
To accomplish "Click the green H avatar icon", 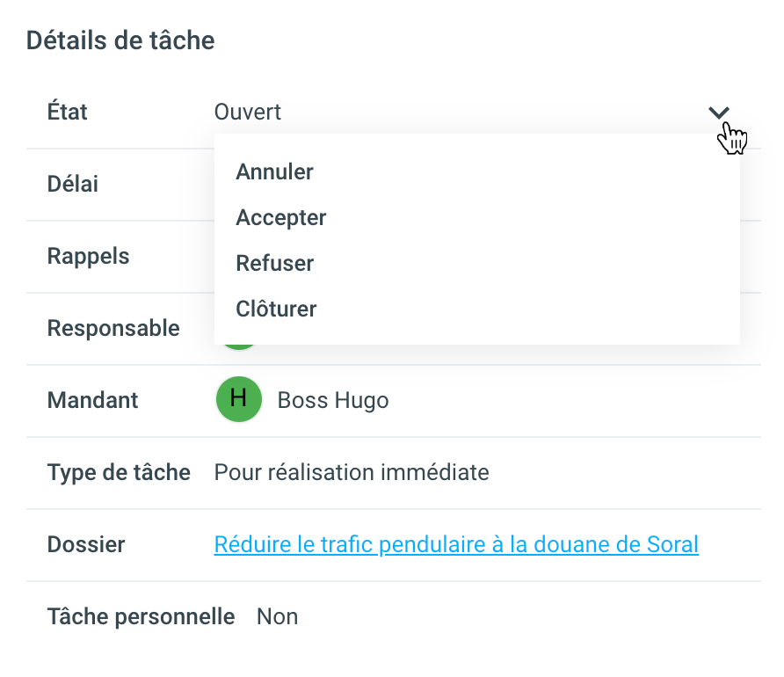I will tap(238, 400).
